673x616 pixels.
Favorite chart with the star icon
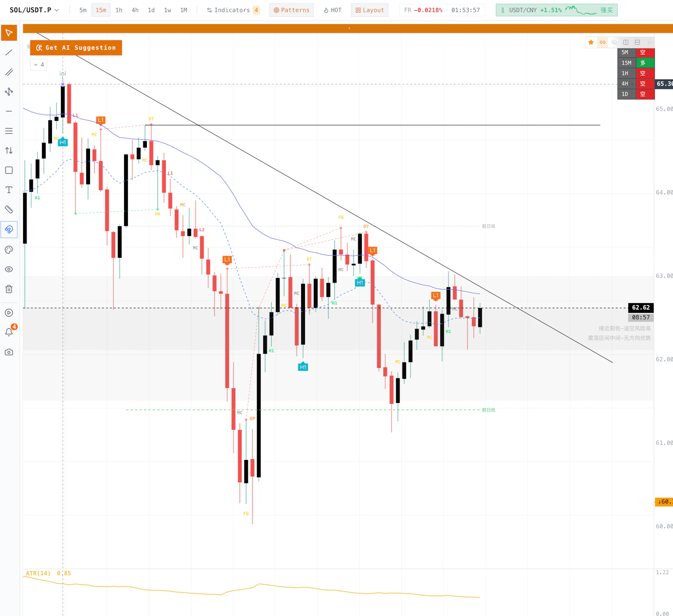tap(591, 42)
